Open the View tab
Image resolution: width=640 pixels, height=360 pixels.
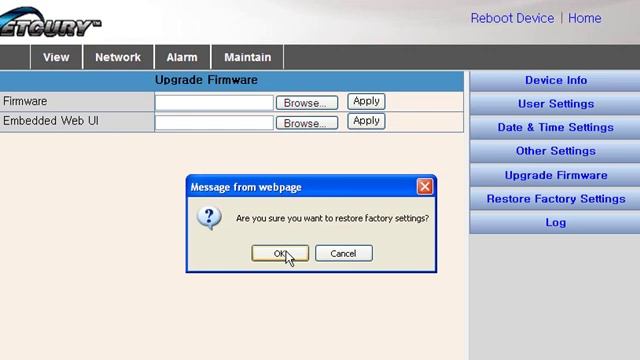pyautogui.click(x=56, y=57)
